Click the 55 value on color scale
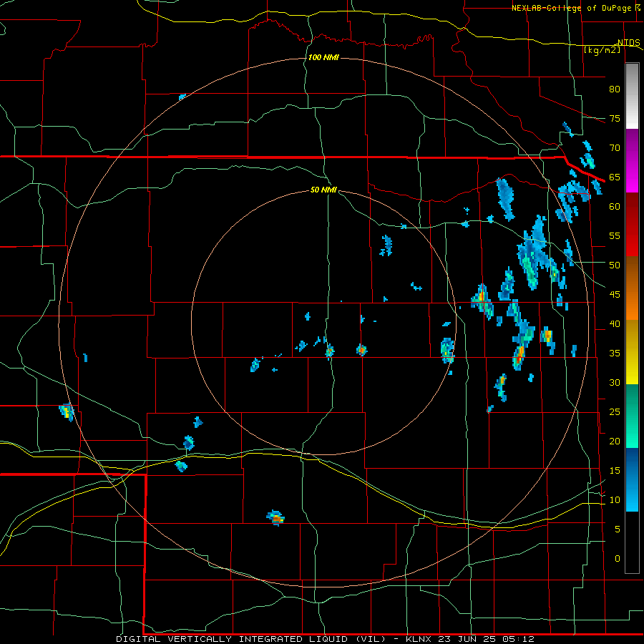Viewport: 644px width, 644px height. pyautogui.click(x=615, y=235)
